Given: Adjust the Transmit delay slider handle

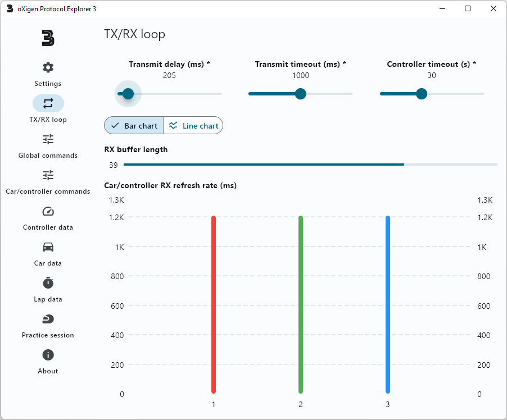Looking at the screenshot, I should click(128, 94).
